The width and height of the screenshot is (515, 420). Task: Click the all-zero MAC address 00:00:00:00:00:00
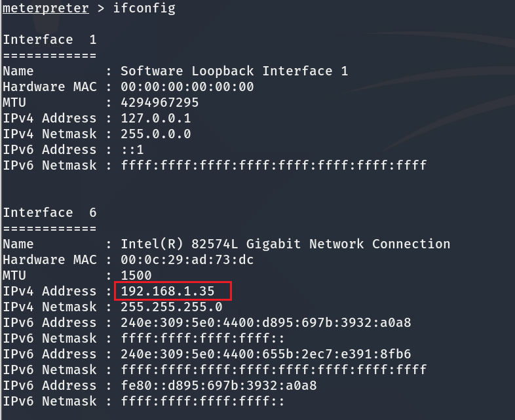(187, 86)
